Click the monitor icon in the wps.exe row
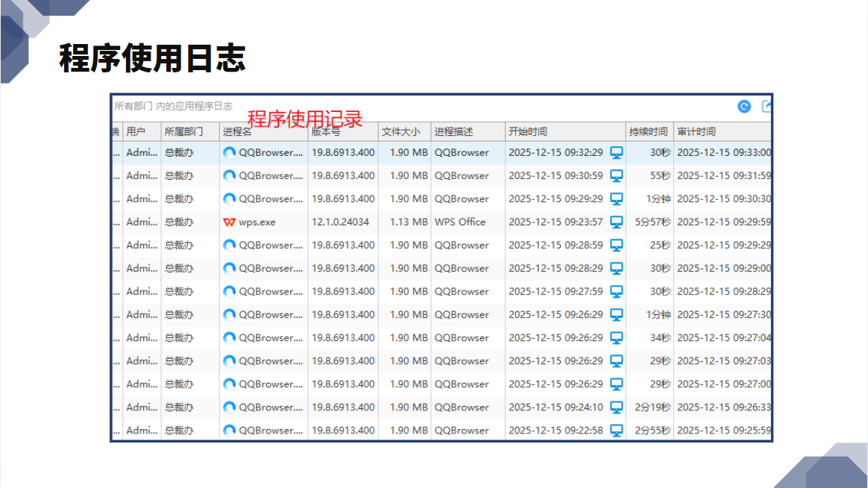Image resolution: width=868 pixels, height=488 pixels. click(616, 222)
